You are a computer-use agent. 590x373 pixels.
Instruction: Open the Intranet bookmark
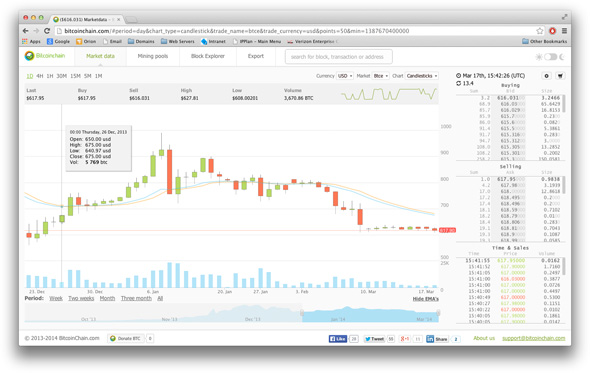pyautogui.click(x=213, y=41)
